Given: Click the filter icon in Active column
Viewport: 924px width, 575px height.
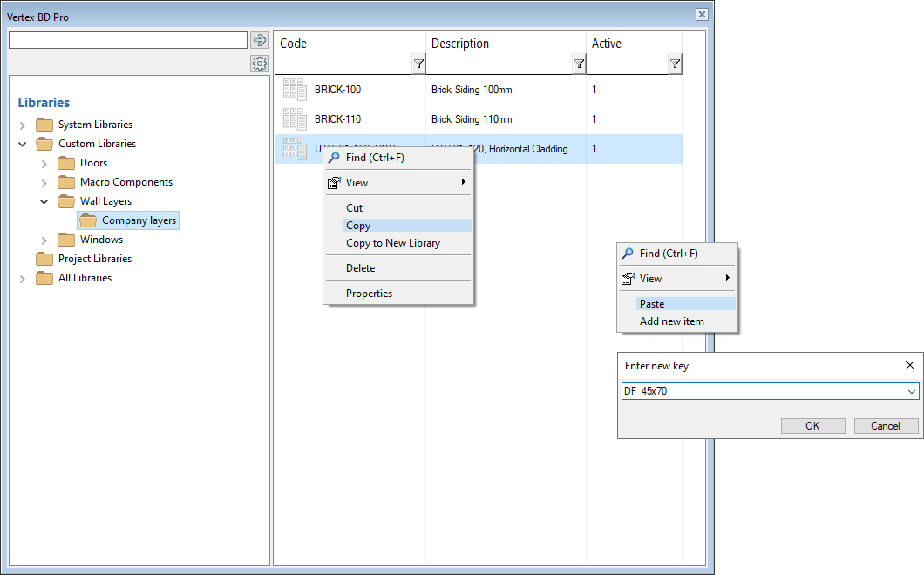Looking at the screenshot, I should pos(675,64).
